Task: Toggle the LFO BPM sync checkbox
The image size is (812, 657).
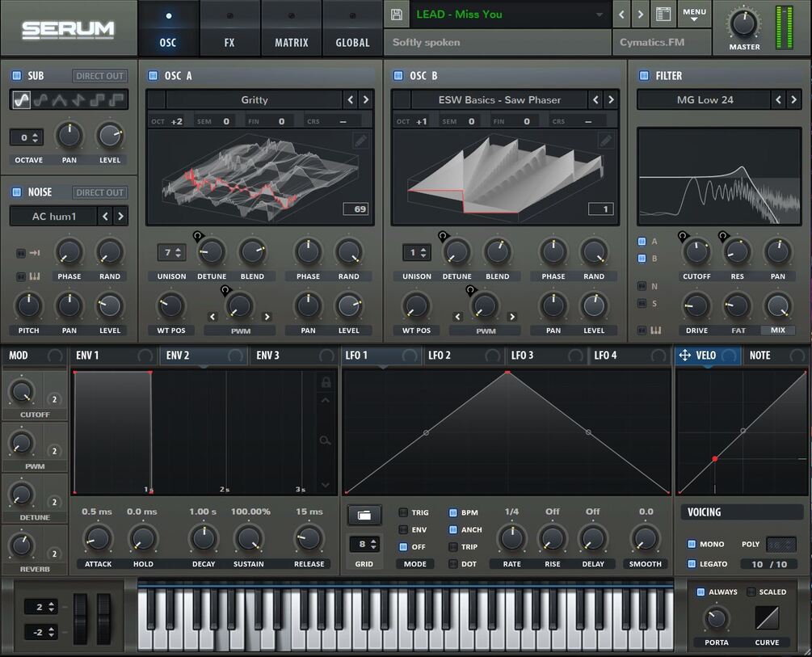Action: tap(452, 512)
